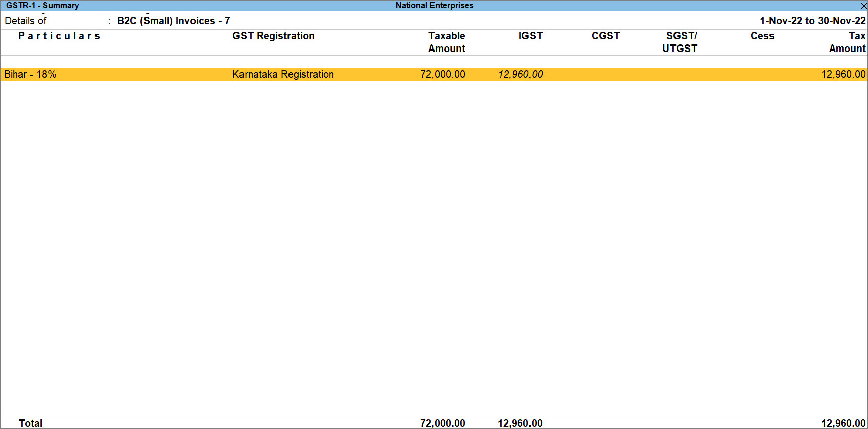Image resolution: width=868 pixels, height=429 pixels.
Task: Click Karnataka Registration in the Bihar row
Action: pyautogui.click(x=283, y=74)
